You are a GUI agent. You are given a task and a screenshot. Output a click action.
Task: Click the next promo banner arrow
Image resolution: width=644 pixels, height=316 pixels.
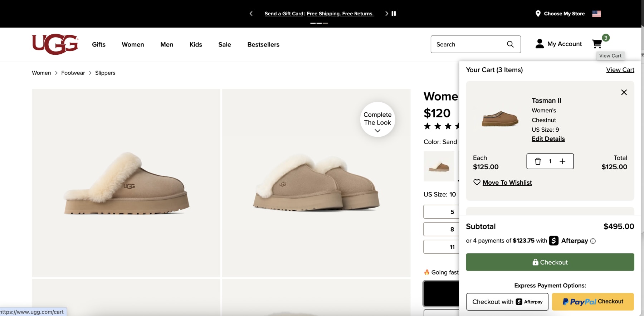pyautogui.click(x=386, y=14)
